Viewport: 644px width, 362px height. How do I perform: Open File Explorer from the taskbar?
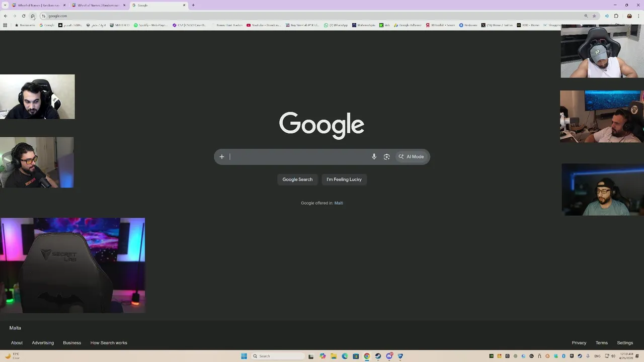tap(334, 356)
